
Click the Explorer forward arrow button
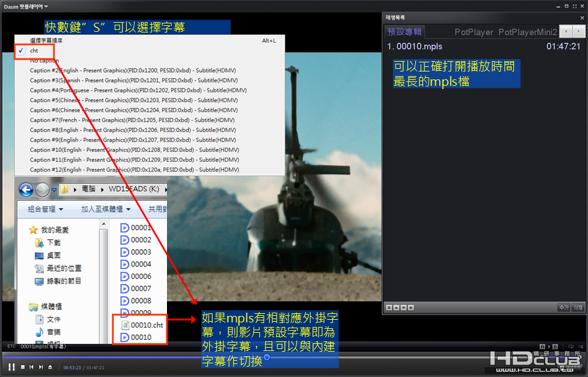tap(42, 190)
